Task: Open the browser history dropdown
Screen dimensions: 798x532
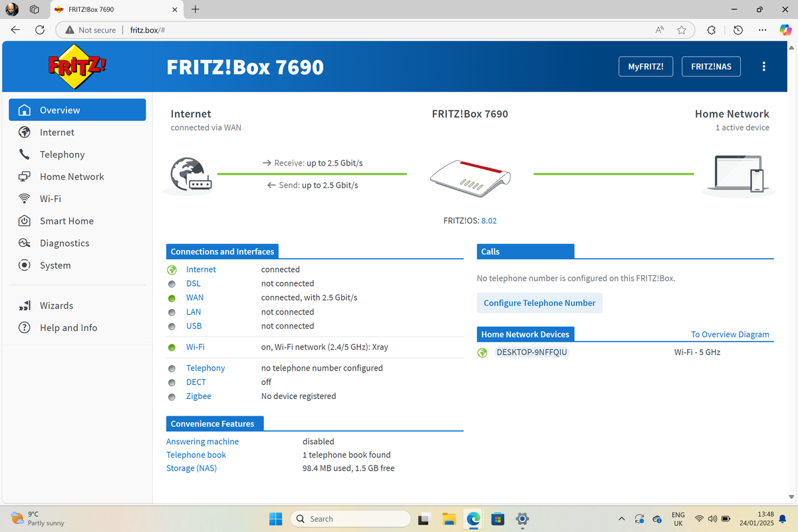Action: pos(737,30)
